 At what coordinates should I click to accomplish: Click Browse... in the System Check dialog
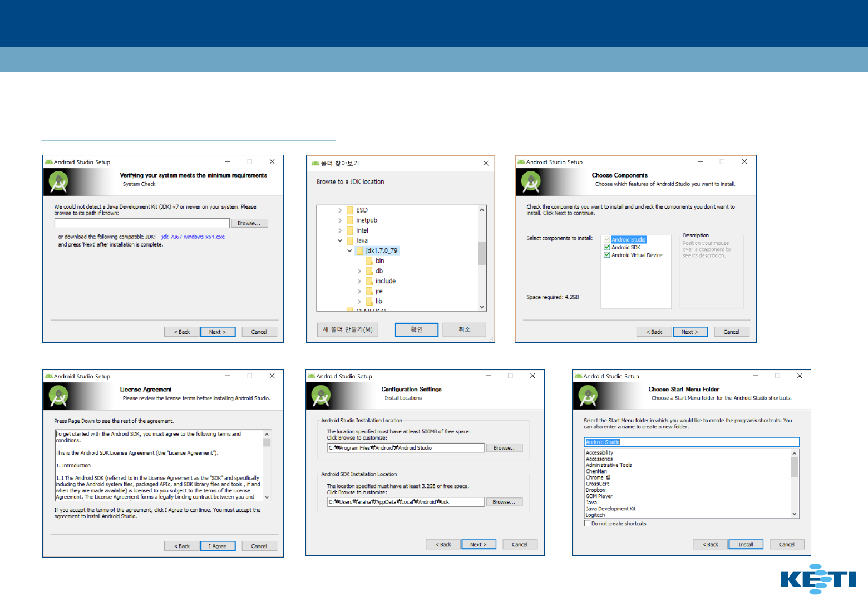click(249, 223)
